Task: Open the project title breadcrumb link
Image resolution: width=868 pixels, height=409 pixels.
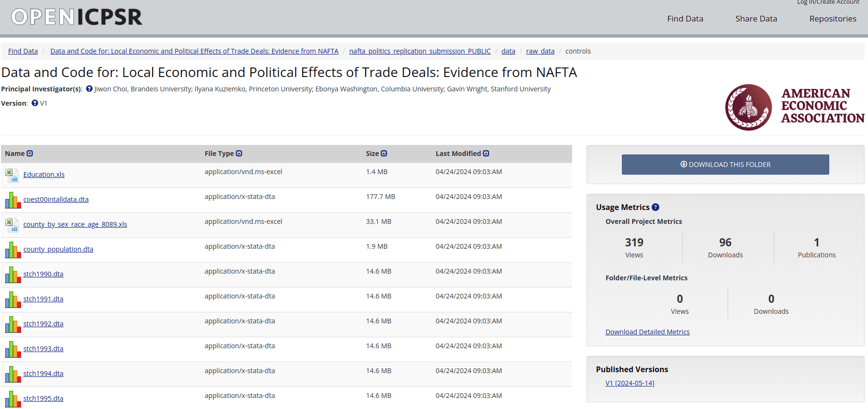Action: [x=194, y=51]
